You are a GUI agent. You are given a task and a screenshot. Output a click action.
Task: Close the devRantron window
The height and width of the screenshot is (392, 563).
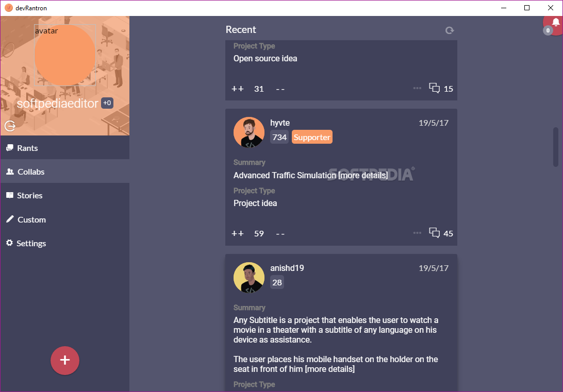(x=551, y=8)
